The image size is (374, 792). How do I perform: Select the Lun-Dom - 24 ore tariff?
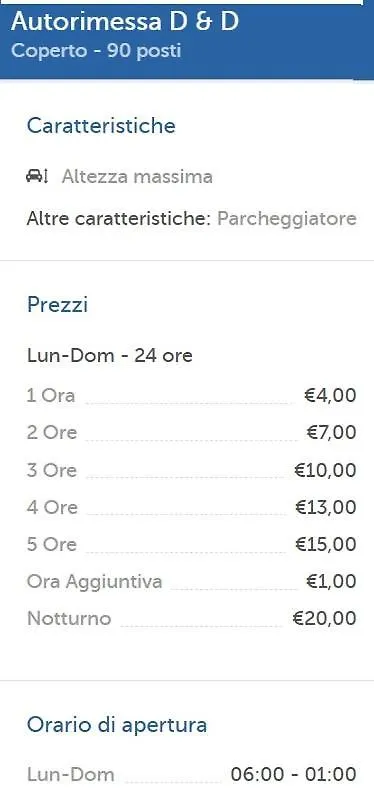[x=110, y=356]
